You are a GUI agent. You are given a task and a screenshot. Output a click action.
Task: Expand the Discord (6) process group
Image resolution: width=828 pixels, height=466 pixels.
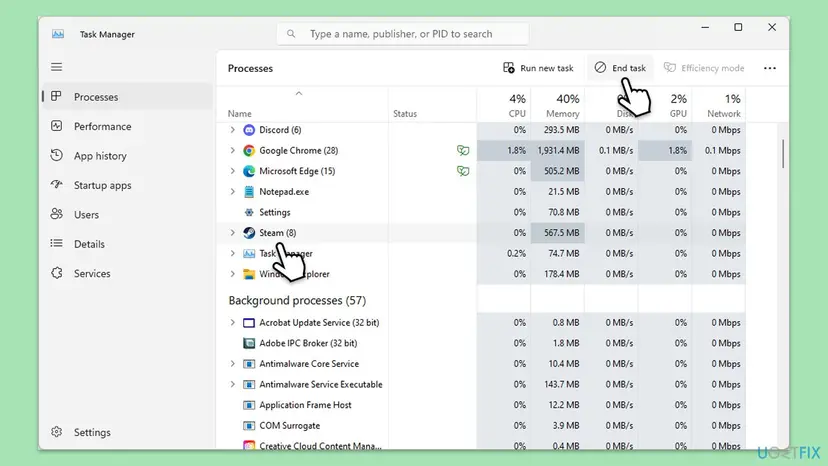coord(232,129)
